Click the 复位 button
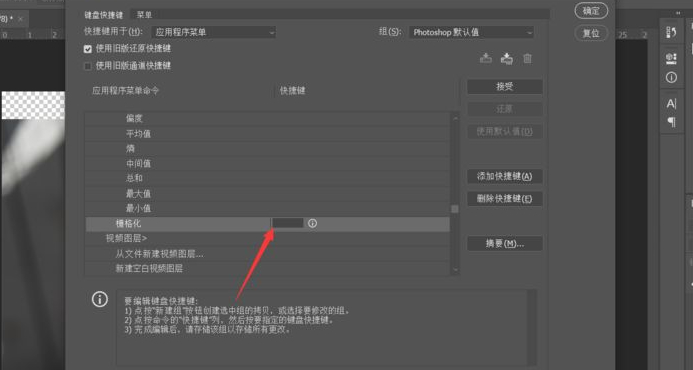The width and height of the screenshot is (693, 370). pyautogui.click(x=591, y=33)
